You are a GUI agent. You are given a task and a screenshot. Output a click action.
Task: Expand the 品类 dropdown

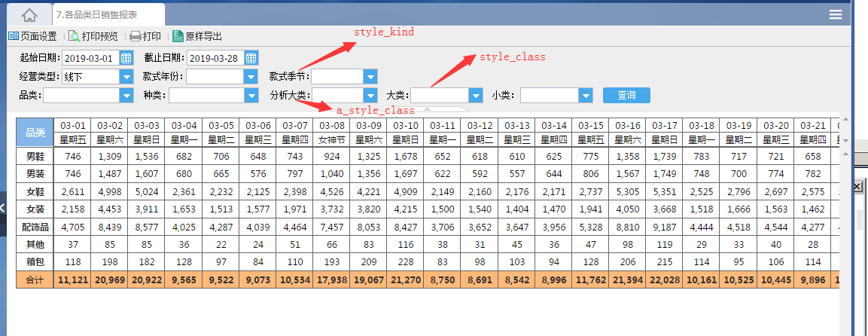(x=126, y=95)
